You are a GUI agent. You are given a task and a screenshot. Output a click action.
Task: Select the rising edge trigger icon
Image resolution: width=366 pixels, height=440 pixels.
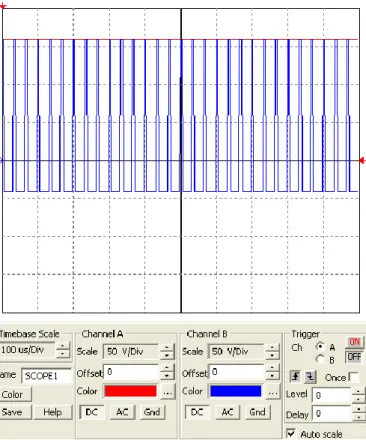295,377
